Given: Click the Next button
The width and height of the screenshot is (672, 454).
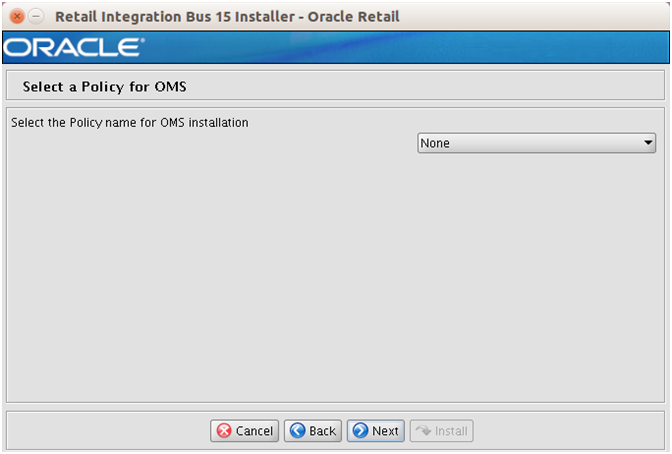Looking at the screenshot, I should point(376,430).
